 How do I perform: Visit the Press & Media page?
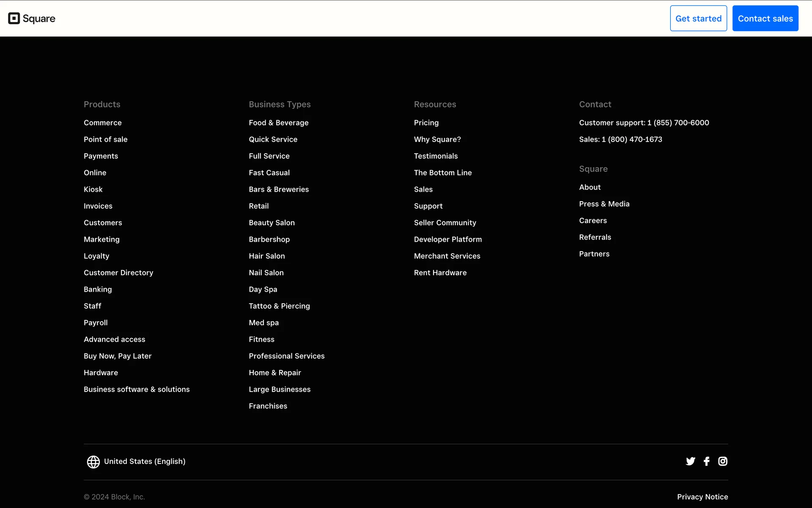(604, 204)
